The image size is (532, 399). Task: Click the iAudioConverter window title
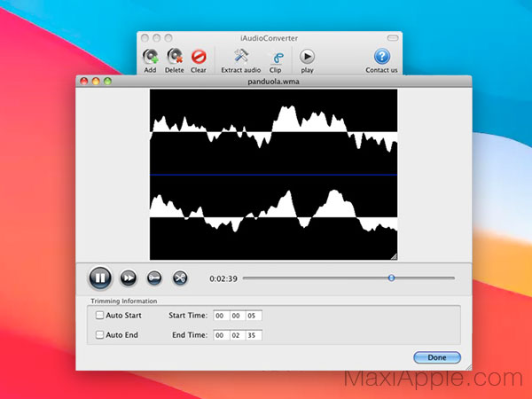point(269,38)
